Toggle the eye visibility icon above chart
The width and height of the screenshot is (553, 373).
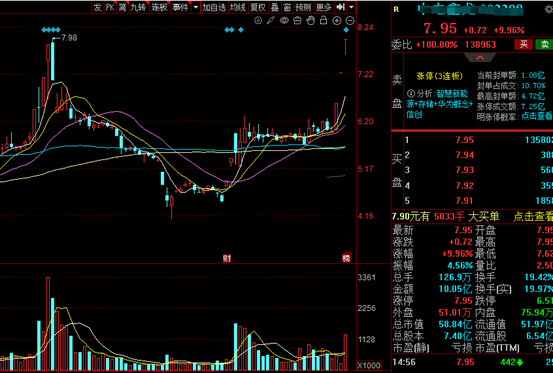click(x=284, y=20)
